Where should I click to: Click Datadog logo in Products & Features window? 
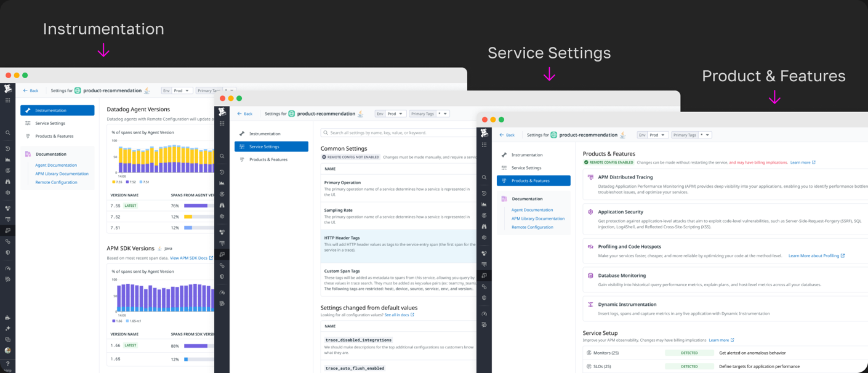pyautogui.click(x=484, y=133)
